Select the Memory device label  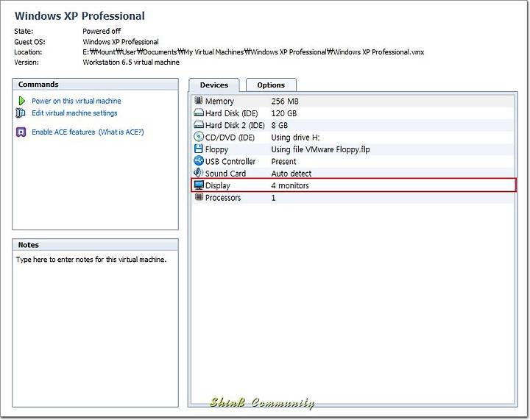click(219, 102)
